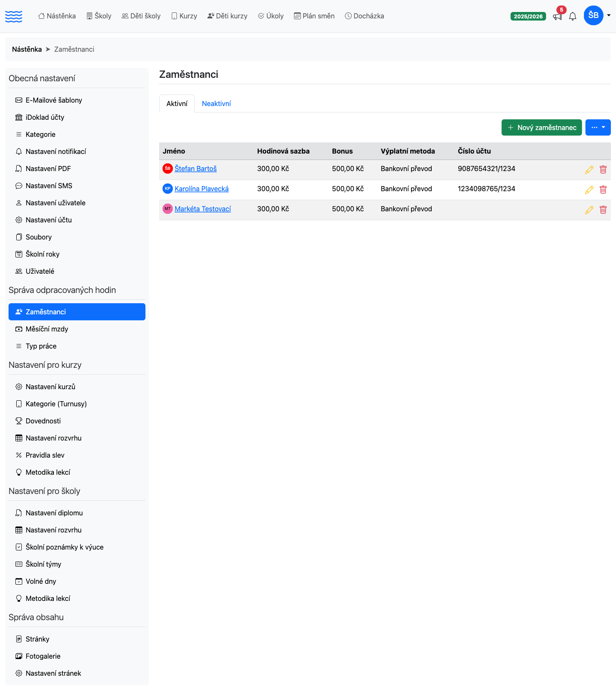Open the megaphone announcements icon

point(557,16)
